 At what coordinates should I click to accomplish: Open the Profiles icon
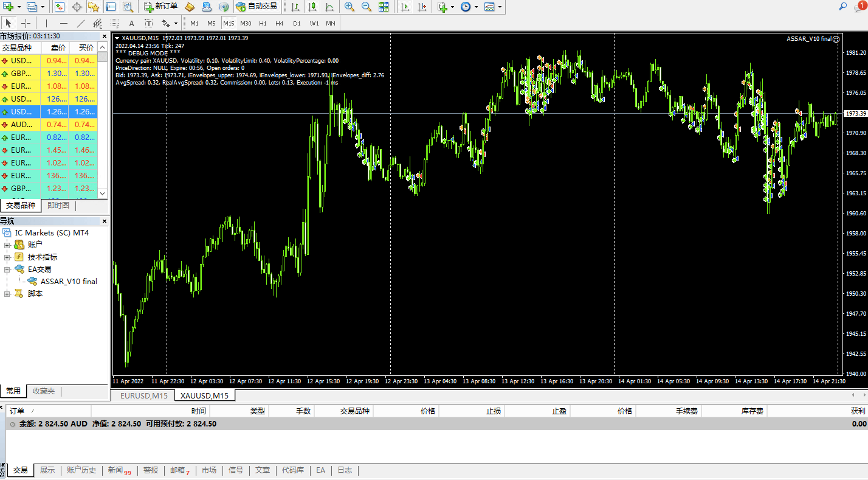coord(32,7)
